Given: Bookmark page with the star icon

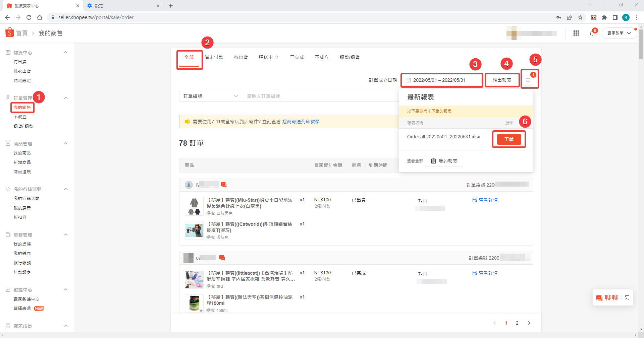Looking at the screenshot, I should click(x=580, y=17).
